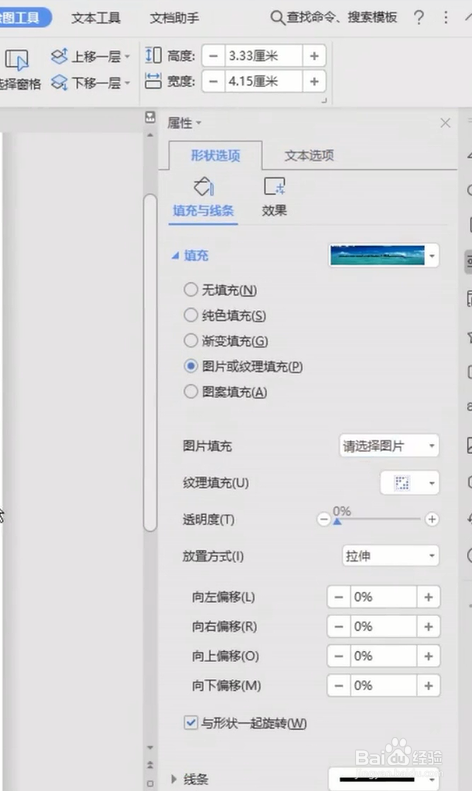Screen dimensions: 472x791
Task: Select Solid Fill radio option
Action: [x=191, y=315]
